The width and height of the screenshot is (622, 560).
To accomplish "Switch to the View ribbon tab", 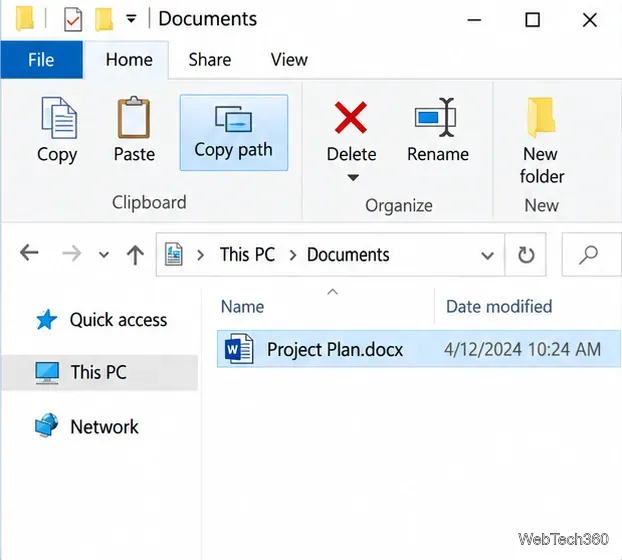I will (289, 60).
